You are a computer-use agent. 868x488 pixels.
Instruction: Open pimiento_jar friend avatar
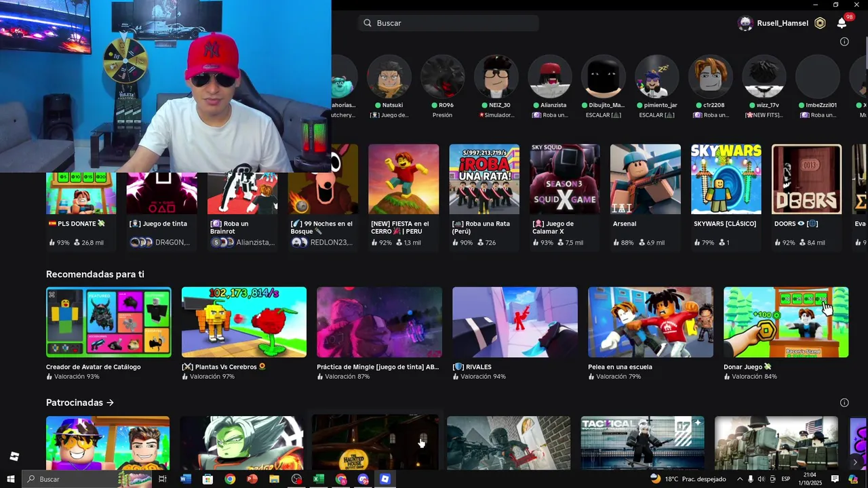coord(656,77)
